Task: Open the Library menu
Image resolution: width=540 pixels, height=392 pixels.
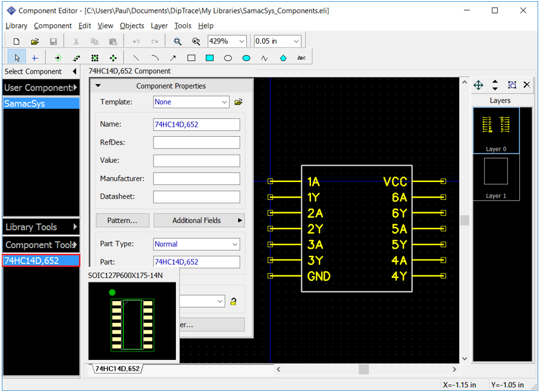Action: tap(16, 26)
